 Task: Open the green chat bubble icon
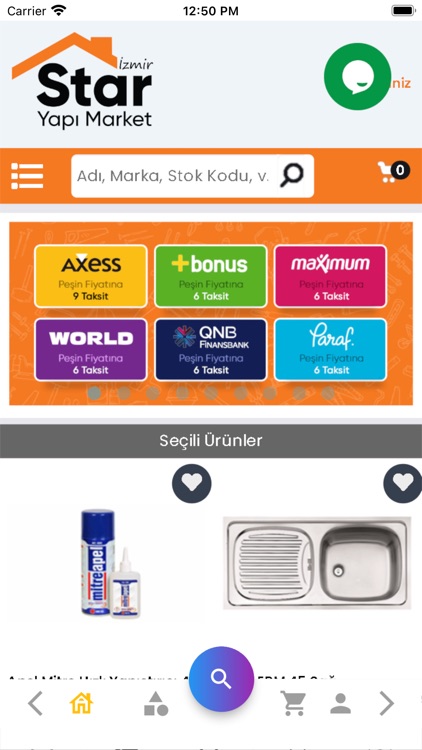[357, 77]
